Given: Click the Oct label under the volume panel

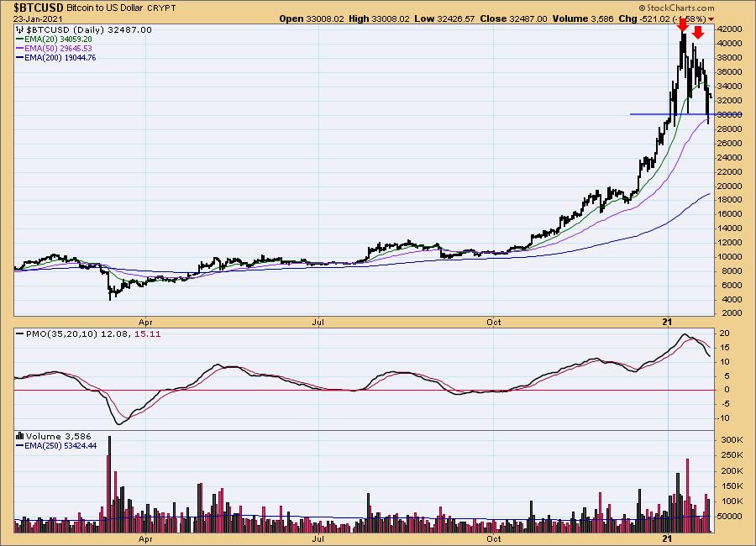Looking at the screenshot, I should coord(494,539).
